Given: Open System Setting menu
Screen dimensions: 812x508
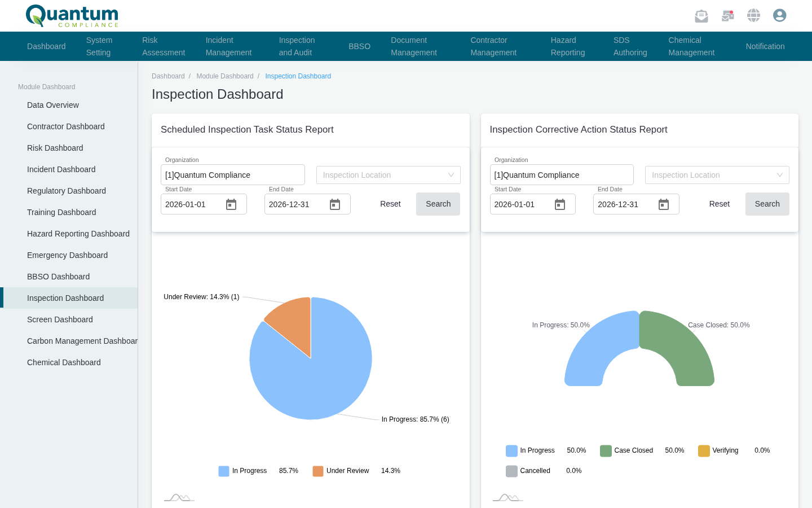Looking at the screenshot, I should 99,46.
